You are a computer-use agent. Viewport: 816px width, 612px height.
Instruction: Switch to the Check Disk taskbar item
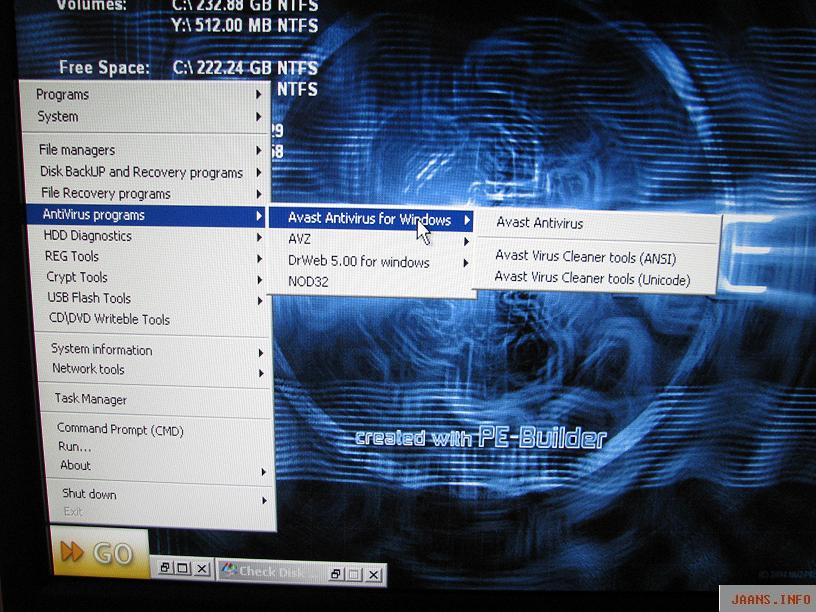pos(302,573)
